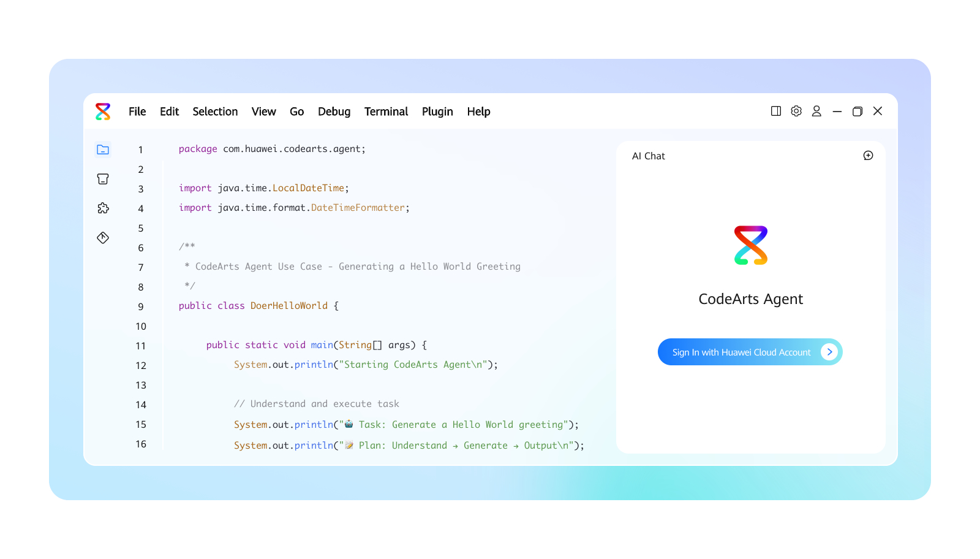This screenshot has height=559, width=980.
Task: Maximize the CodeArts window
Action: pos(858,112)
